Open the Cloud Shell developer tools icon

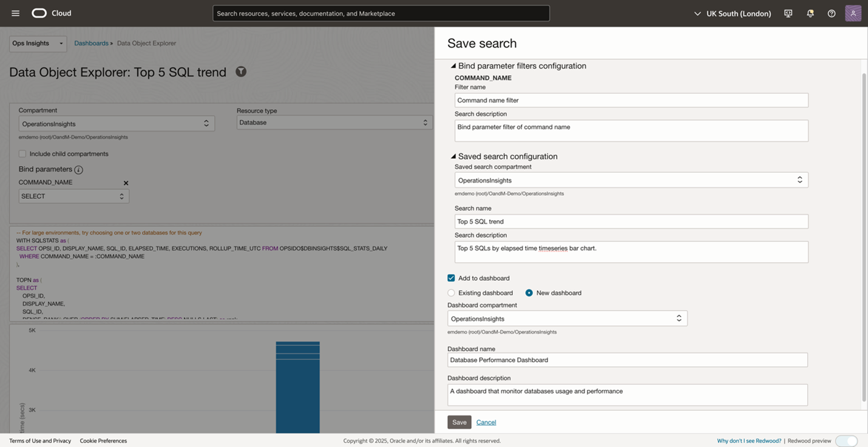coord(788,13)
